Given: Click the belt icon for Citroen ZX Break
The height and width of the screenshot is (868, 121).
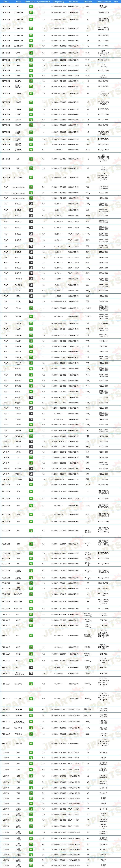Looking at the screenshot, I should tap(31, 177).
